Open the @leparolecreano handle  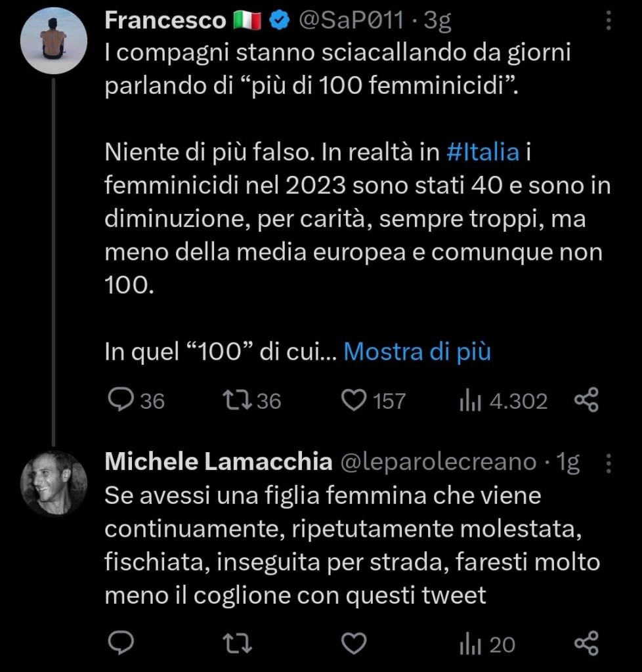point(439,463)
